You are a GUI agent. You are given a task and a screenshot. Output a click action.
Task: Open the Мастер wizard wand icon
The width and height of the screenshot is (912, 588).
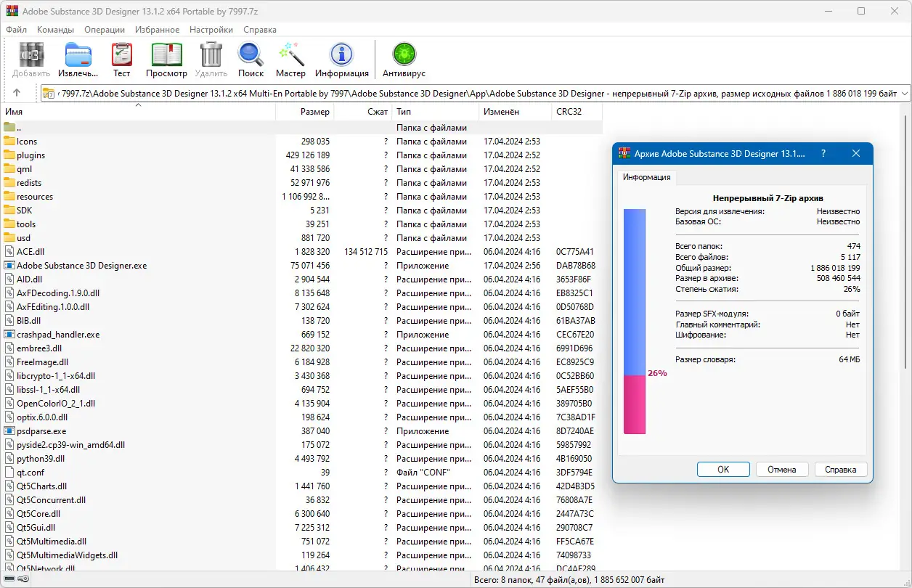tap(290, 54)
